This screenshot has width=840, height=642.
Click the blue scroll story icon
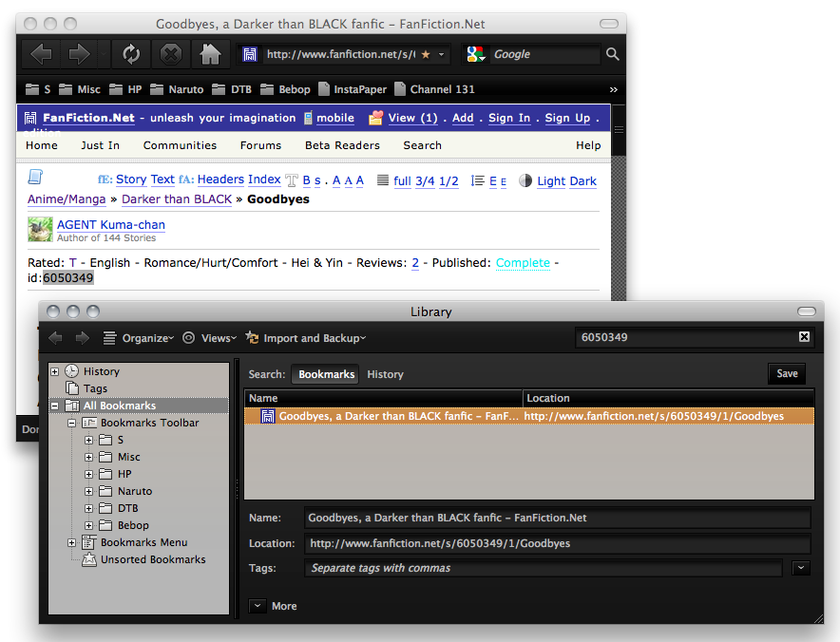[35, 177]
